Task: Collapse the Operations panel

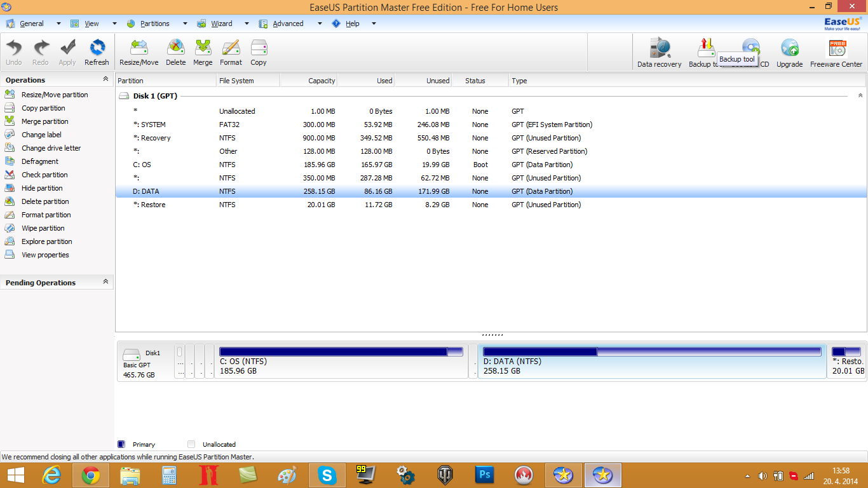Action: (105, 79)
